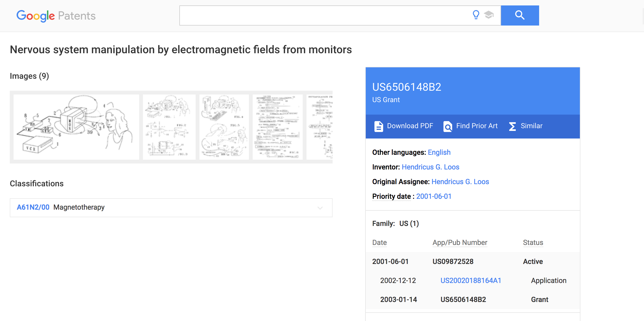Click the Status column header

click(533, 243)
